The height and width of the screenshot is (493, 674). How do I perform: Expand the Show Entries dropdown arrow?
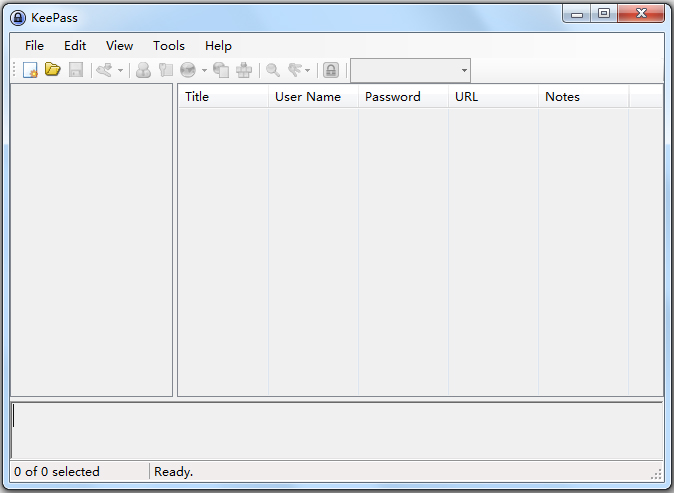pyautogui.click(x=307, y=70)
